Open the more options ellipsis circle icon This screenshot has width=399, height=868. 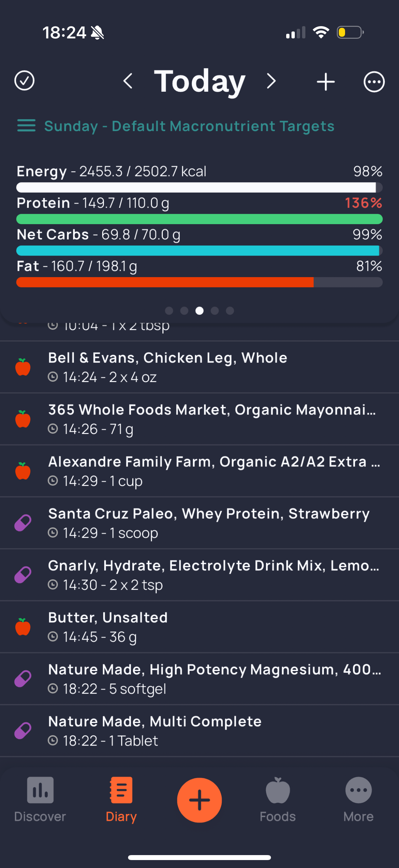374,81
